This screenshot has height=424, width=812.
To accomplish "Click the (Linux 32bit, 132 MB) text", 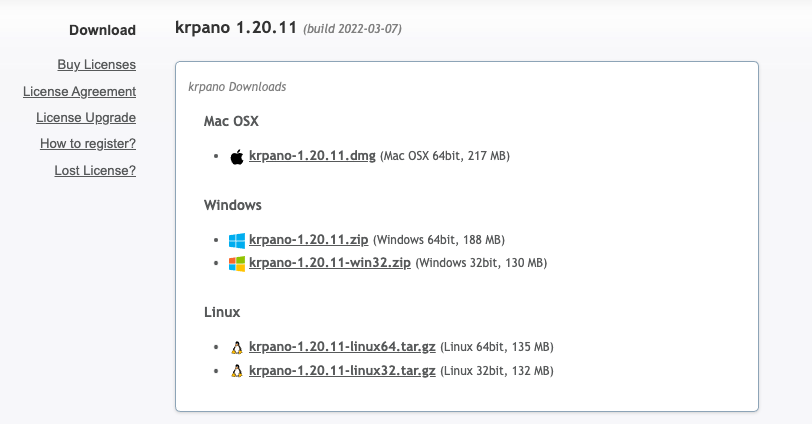I will coord(497,371).
